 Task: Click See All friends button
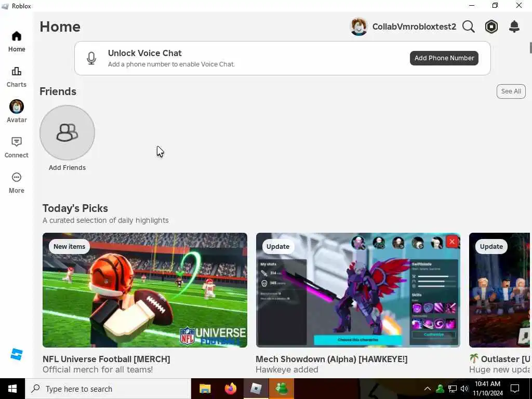click(511, 91)
